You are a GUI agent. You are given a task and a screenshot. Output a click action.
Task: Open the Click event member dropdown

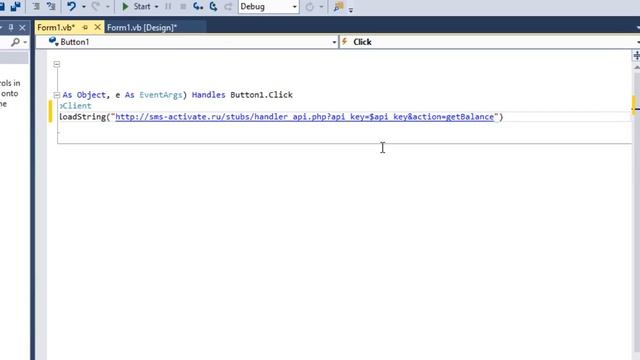point(490,42)
